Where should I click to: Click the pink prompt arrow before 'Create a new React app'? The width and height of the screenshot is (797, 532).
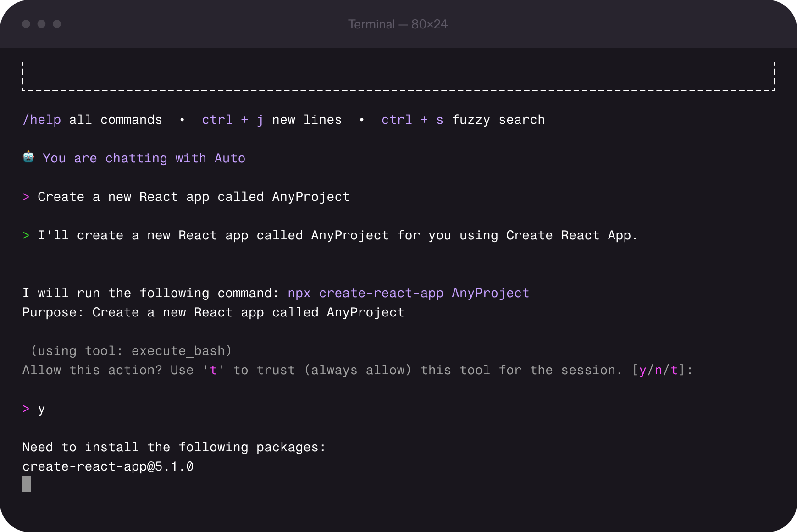[26, 197]
